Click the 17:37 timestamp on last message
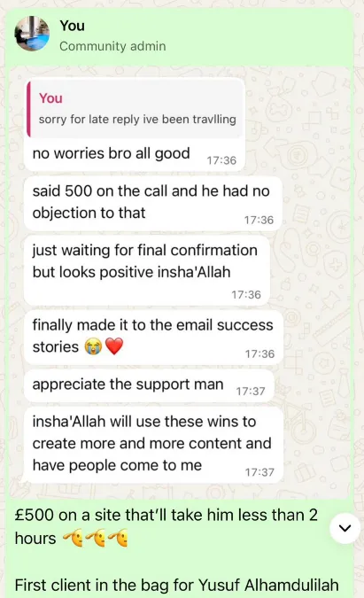Viewport: 364px width, 598px height. click(259, 472)
